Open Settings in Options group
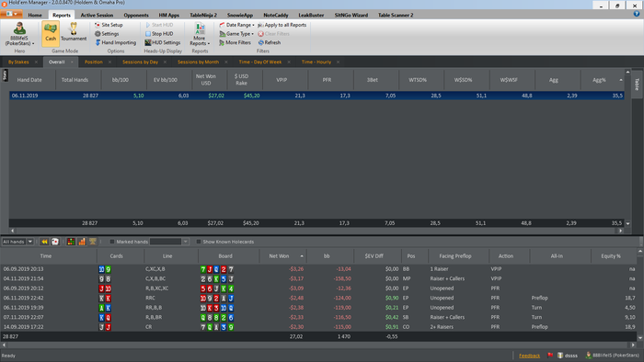This screenshot has width=644, height=362. coord(107,34)
